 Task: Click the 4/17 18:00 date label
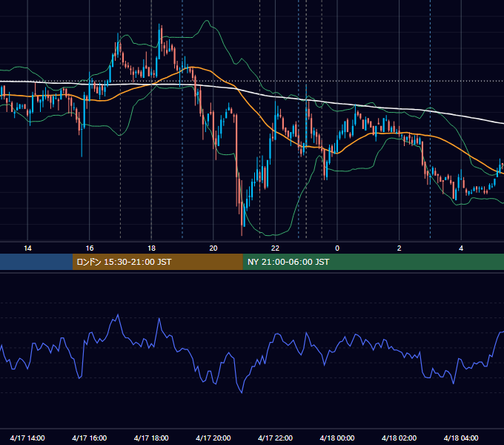[x=151, y=438]
